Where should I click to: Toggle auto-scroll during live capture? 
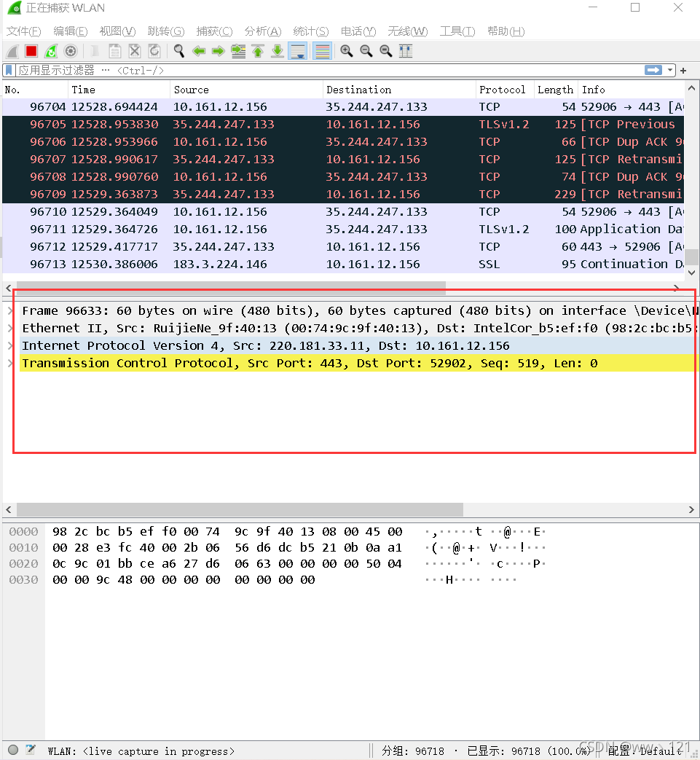click(x=297, y=51)
